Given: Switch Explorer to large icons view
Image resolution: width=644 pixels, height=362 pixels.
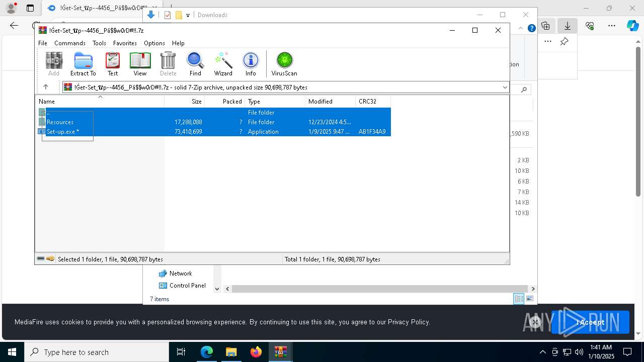Looking at the screenshot, I should (530, 299).
